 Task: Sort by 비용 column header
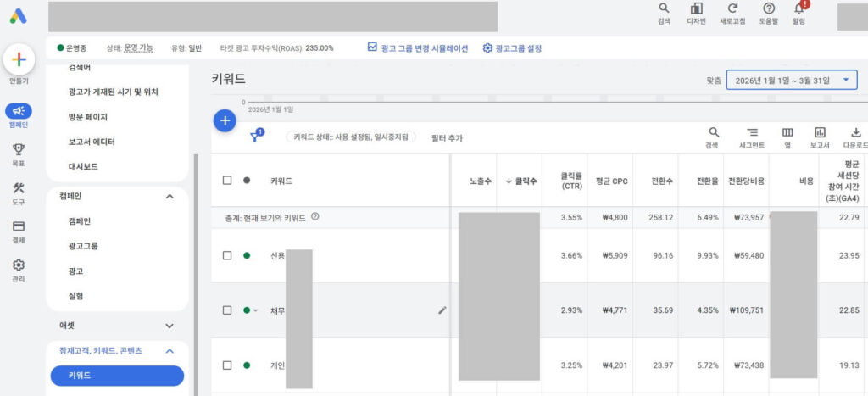(x=807, y=181)
